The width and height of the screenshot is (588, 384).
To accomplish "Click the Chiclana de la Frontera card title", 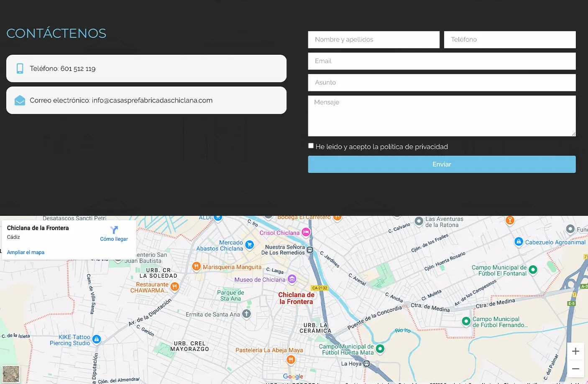I will [38, 228].
